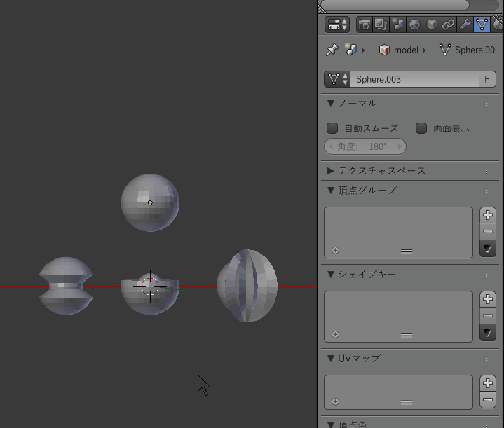
Task: Remove UV map with minus button
Action: tap(488, 400)
